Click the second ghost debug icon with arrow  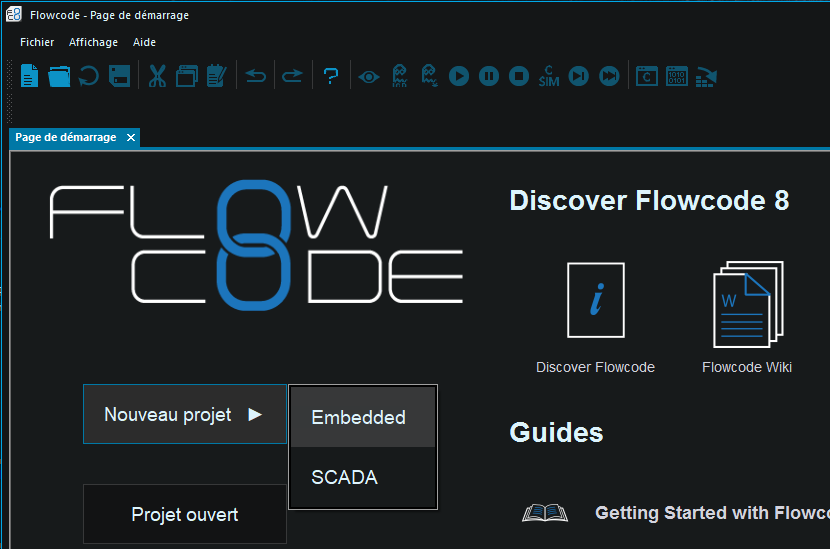429,76
